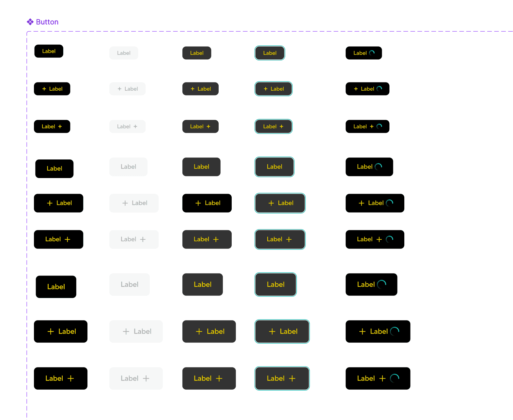The image size is (513, 420).
Task: Select the largest disabled Label button without plus
Action: (130, 285)
